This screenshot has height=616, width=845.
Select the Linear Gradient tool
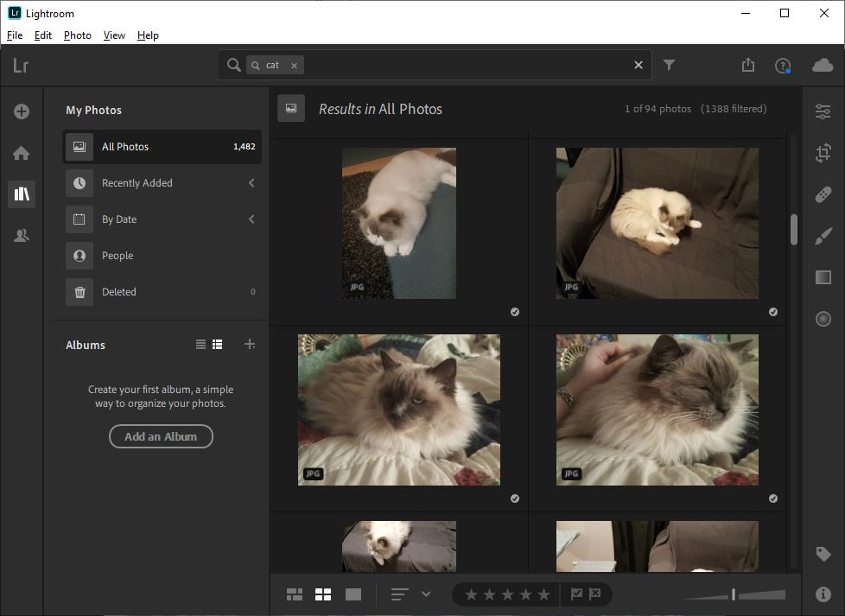pos(823,277)
